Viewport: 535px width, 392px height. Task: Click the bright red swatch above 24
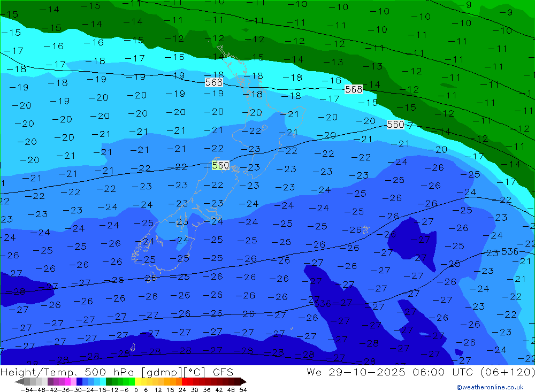coord(185,381)
